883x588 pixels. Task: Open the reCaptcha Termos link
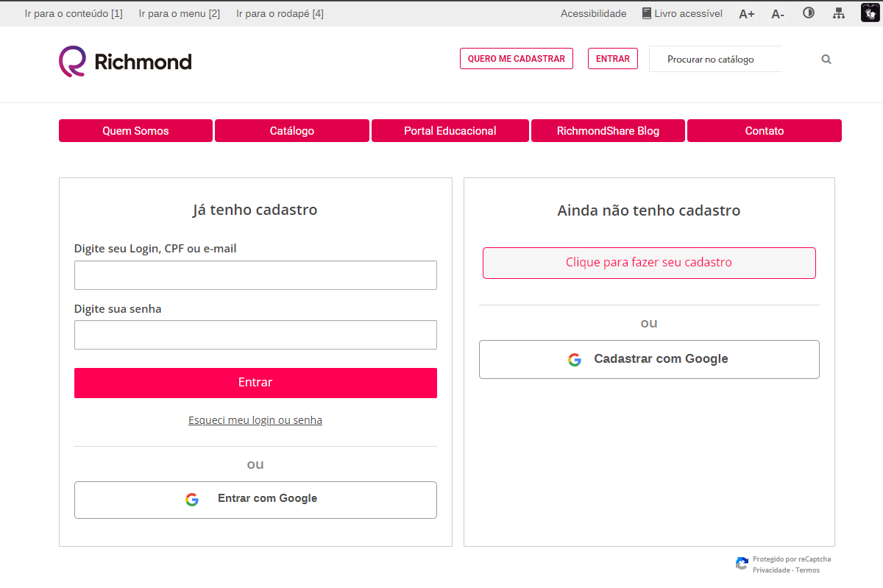coord(807,570)
